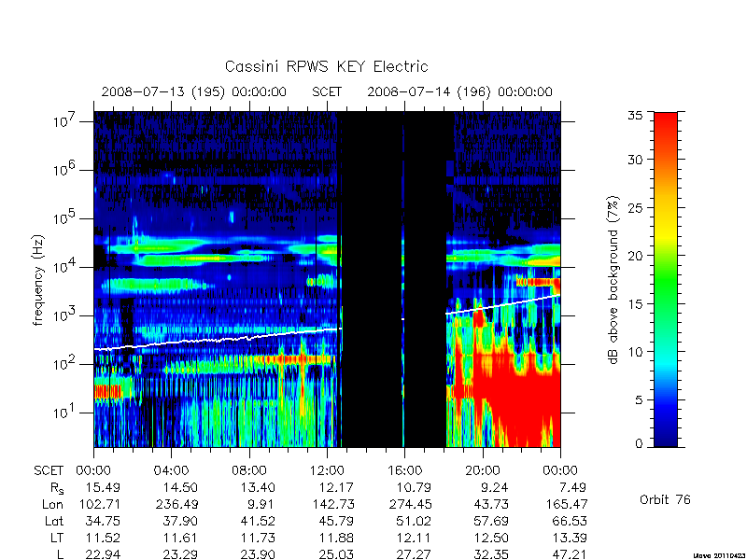Click the Lat value '34.75'

click(x=103, y=522)
